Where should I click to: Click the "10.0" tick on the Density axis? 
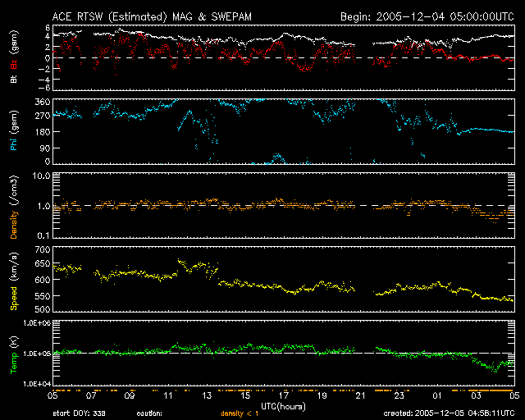pyautogui.click(x=41, y=176)
